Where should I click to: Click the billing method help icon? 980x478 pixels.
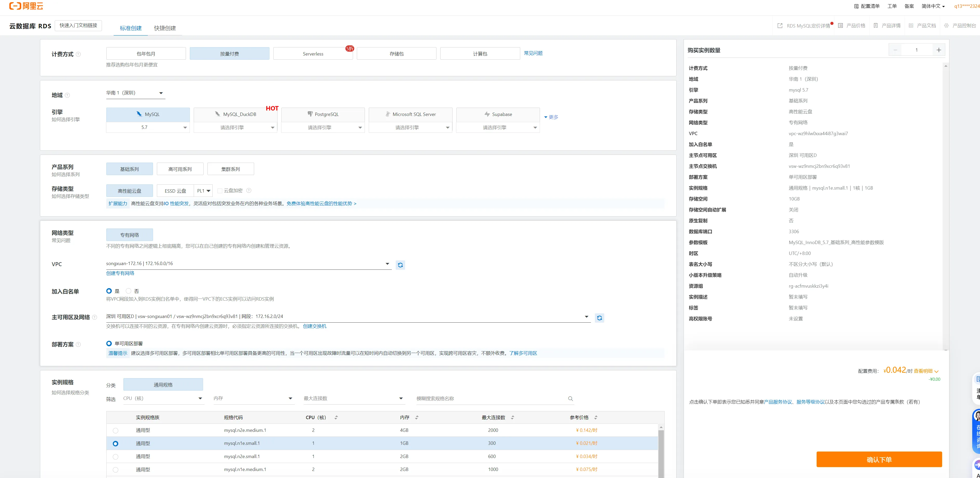(78, 54)
